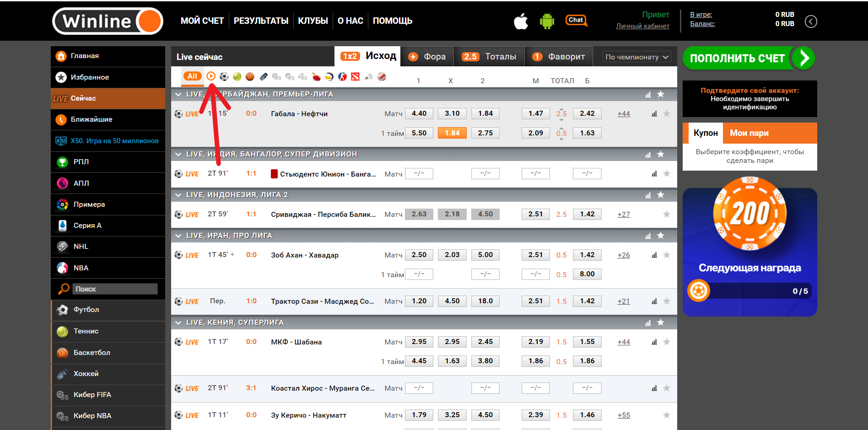Image resolution: width=868 pixels, height=430 pixels.
Task: Add Зоб Ахан - Хавадар to favorites star
Action: point(667,255)
